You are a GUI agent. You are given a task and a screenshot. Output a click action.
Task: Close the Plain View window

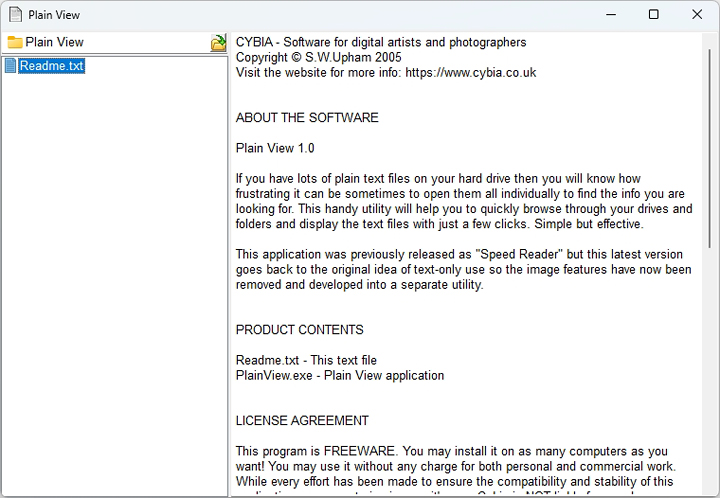coord(697,15)
